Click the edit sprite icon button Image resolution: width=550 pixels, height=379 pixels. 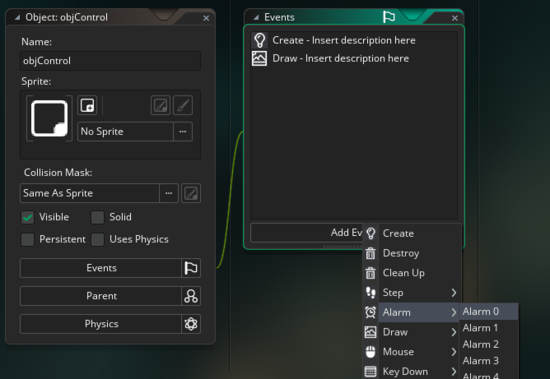coord(160,105)
